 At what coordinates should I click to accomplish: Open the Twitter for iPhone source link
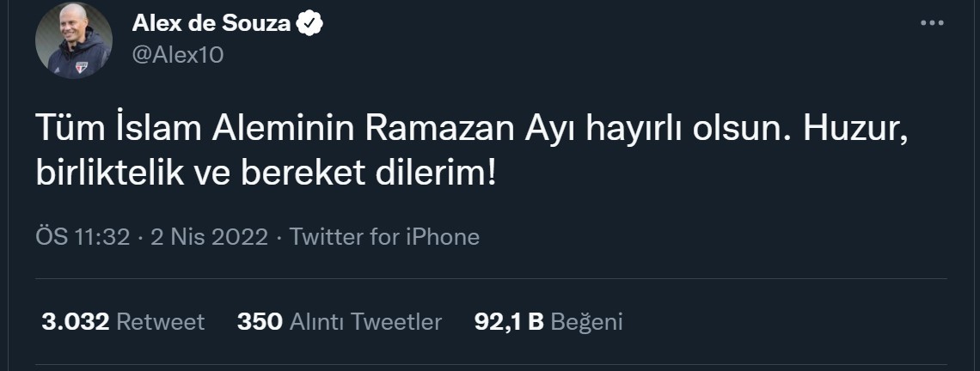pos(384,237)
